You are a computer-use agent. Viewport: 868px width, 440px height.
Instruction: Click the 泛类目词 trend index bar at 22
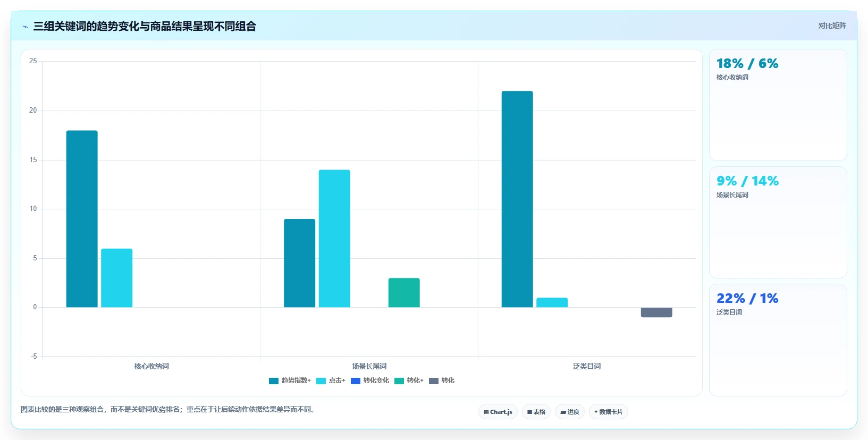(517, 199)
